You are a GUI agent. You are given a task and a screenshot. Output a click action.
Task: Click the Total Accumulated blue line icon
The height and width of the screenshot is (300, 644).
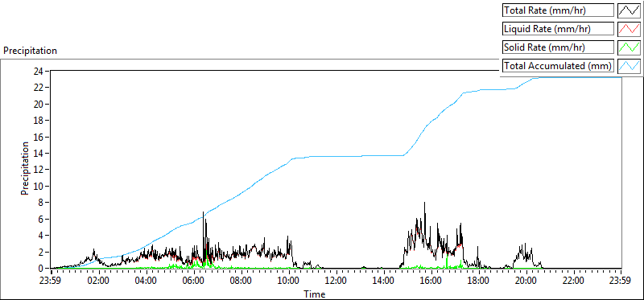click(x=629, y=65)
